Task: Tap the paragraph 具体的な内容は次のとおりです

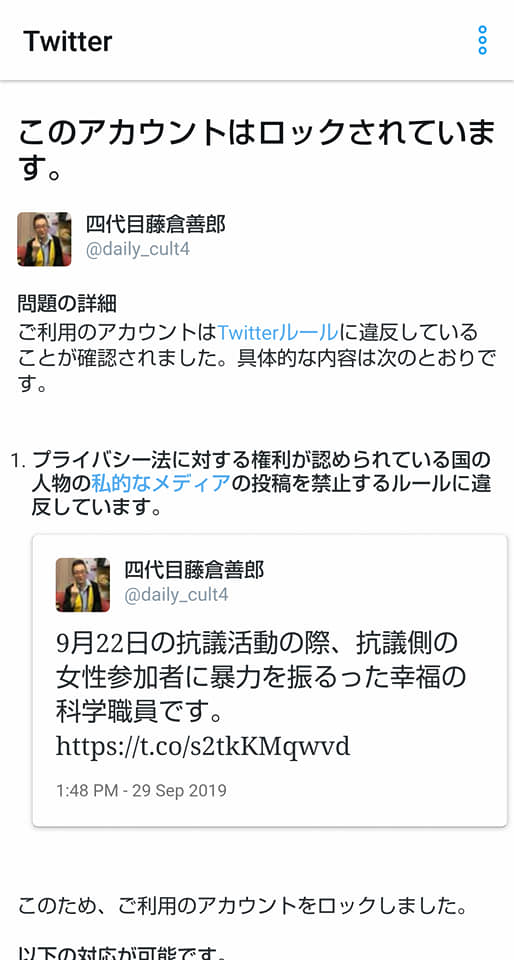Action: point(256,360)
